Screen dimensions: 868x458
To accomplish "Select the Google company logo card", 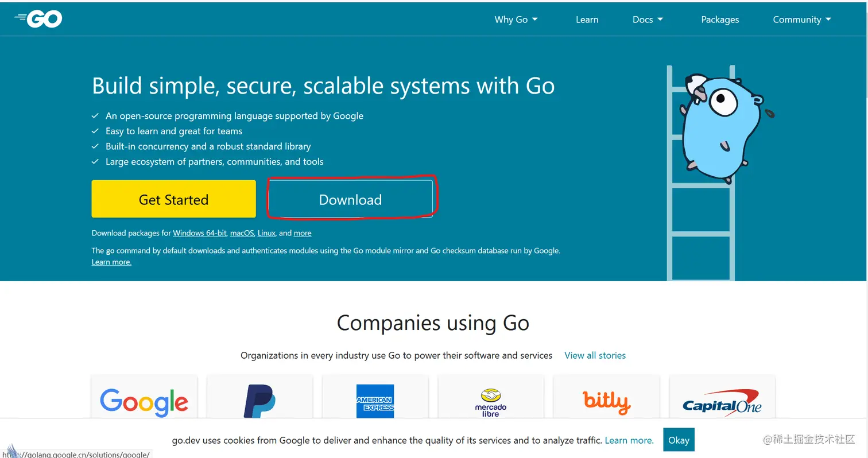I will click(x=144, y=397).
